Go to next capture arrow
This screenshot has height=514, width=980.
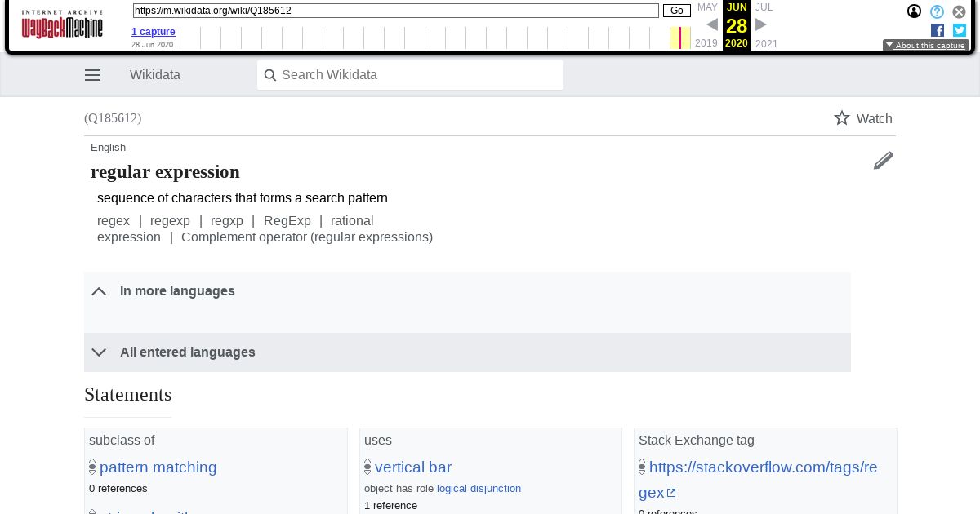click(x=761, y=24)
